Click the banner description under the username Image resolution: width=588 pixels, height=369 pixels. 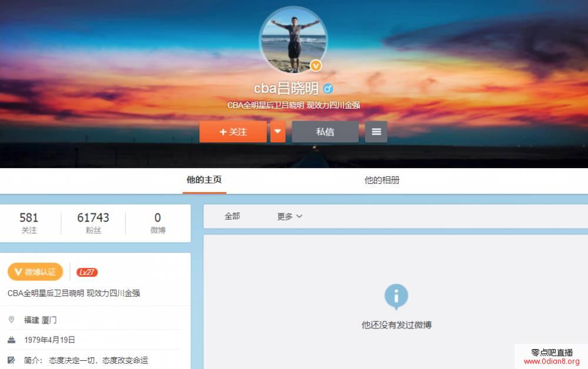click(x=293, y=105)
